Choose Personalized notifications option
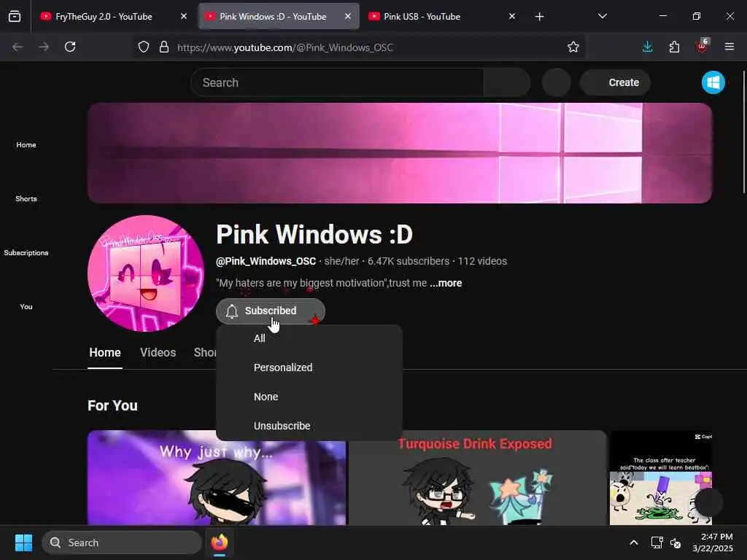 pos(309,367)
